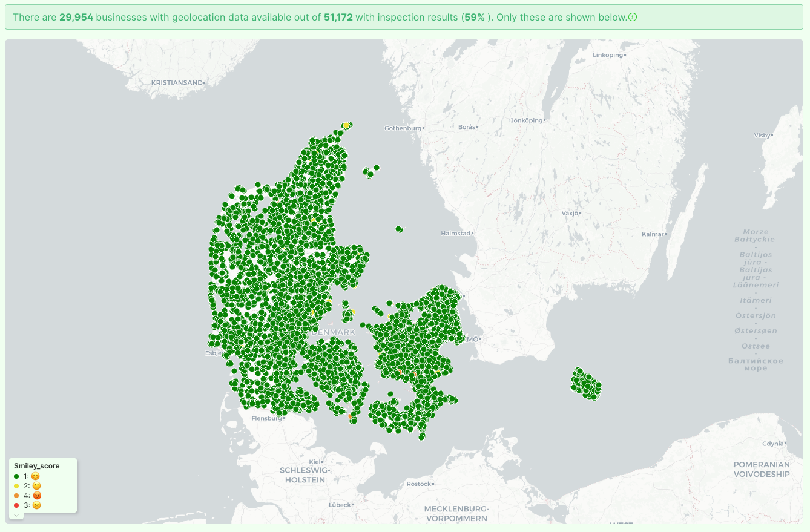Click the angry face emoji for score 4

click(x=36, y=496)
